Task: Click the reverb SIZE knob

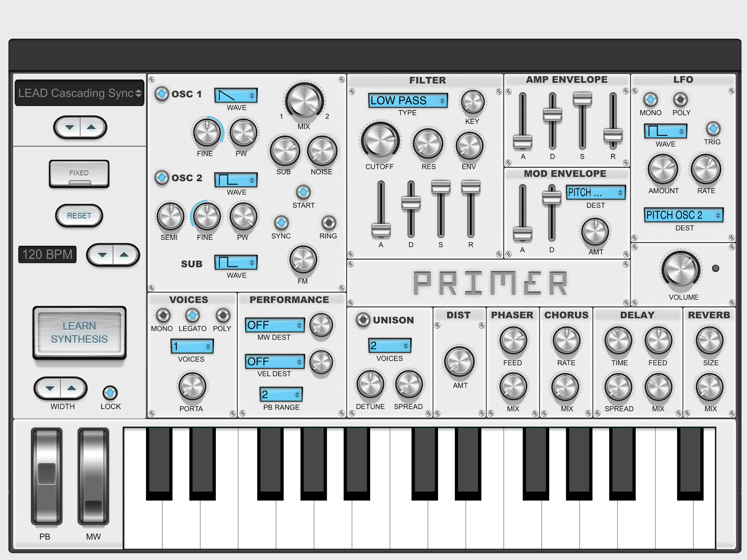Action: tap(710, 341)
